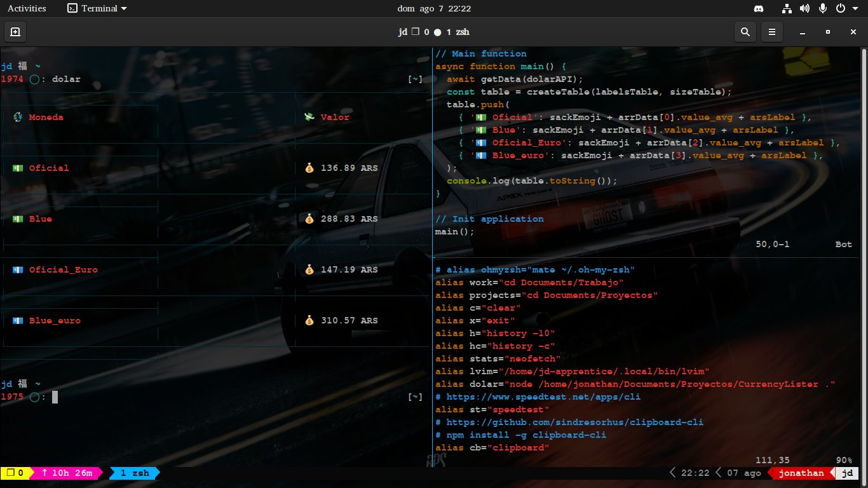Select the '1 zsh' tmux window tab
868x488 pixels.
click(x=135, y=473)
